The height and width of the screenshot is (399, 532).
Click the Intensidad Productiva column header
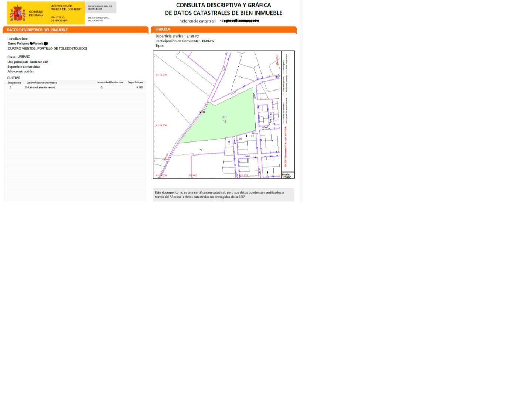tap(110, 83)
